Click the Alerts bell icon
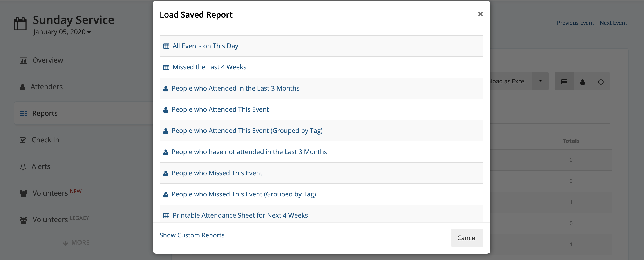The width and height of the screenshot is (644, 260). click(23, 166)
